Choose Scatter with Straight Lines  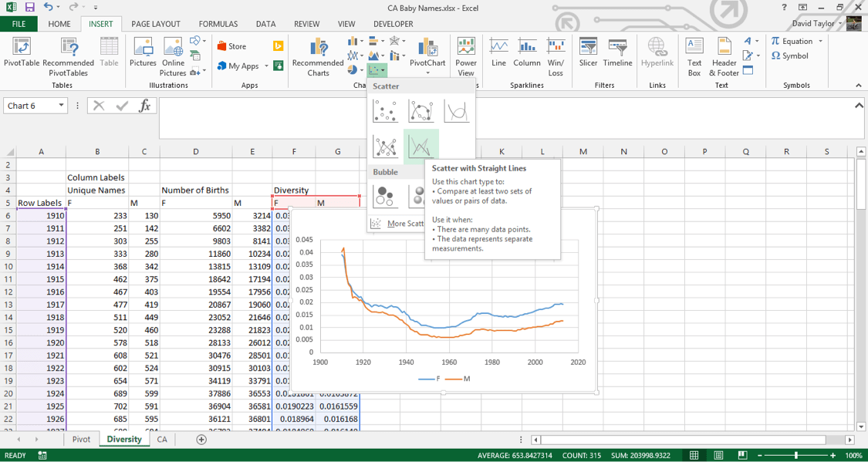pyautogui.click(x=420, y=147)
